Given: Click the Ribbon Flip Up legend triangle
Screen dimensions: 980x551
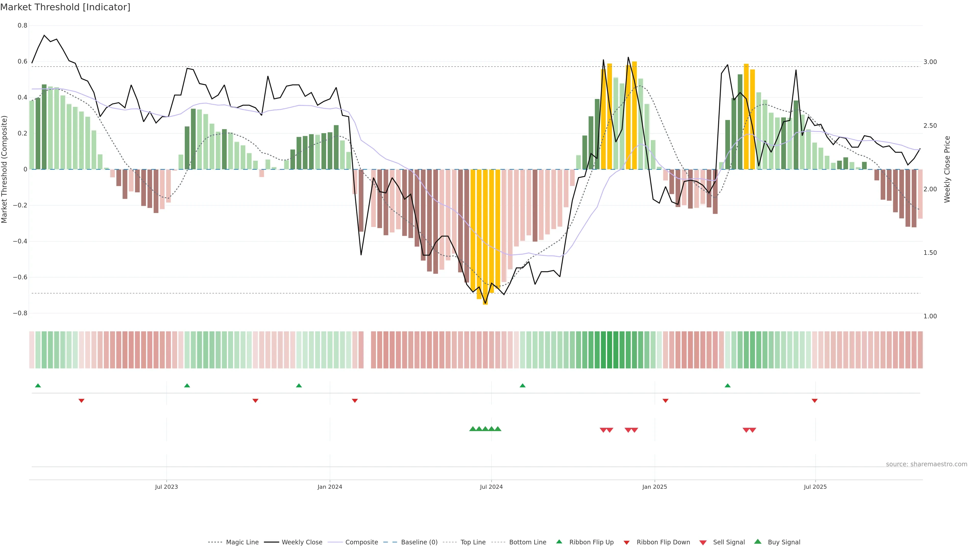Looking at the screenshot, I should (559, 542).
